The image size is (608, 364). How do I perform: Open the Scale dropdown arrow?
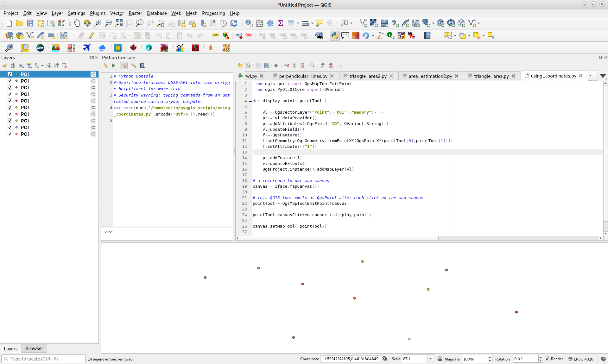point(430,359)
